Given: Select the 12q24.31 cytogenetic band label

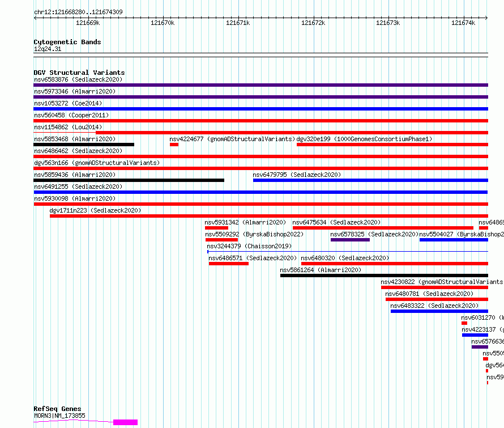Looking at the screenshot, I should pyautogui.click(x=48, y=49).
